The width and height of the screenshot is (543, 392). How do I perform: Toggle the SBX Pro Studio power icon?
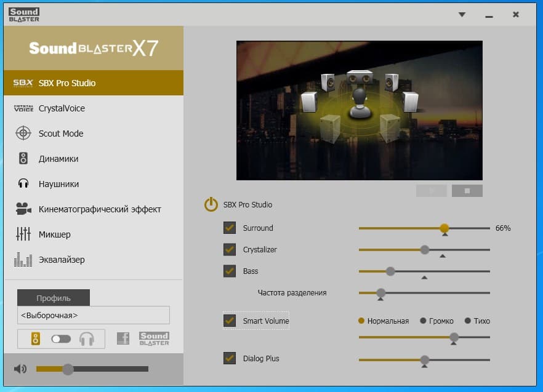[x=211, y=205]
